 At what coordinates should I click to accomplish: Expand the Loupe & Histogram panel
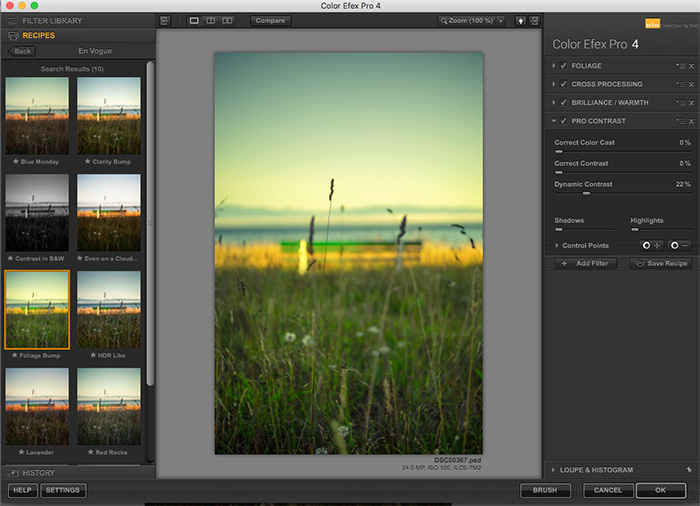pos(554,469)
